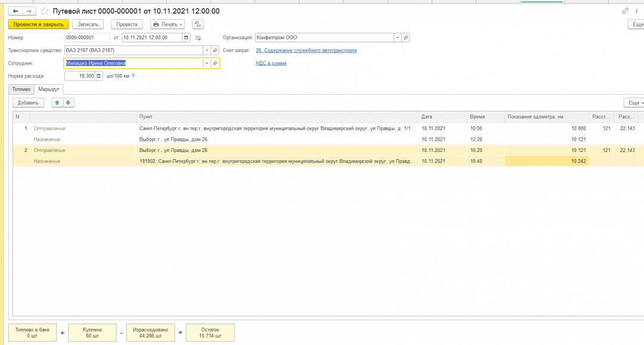
Task: Open calculator for Норма расхода field
Action: 98,76
